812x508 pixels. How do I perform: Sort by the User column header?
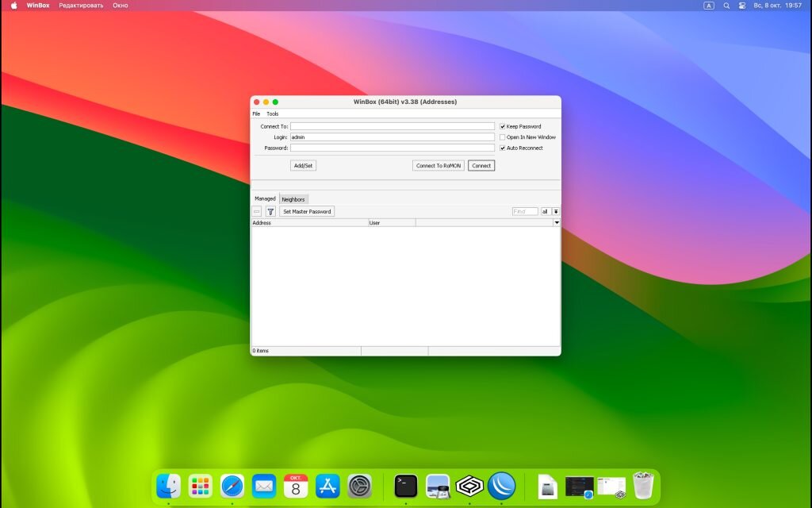[x=392, y=222]
